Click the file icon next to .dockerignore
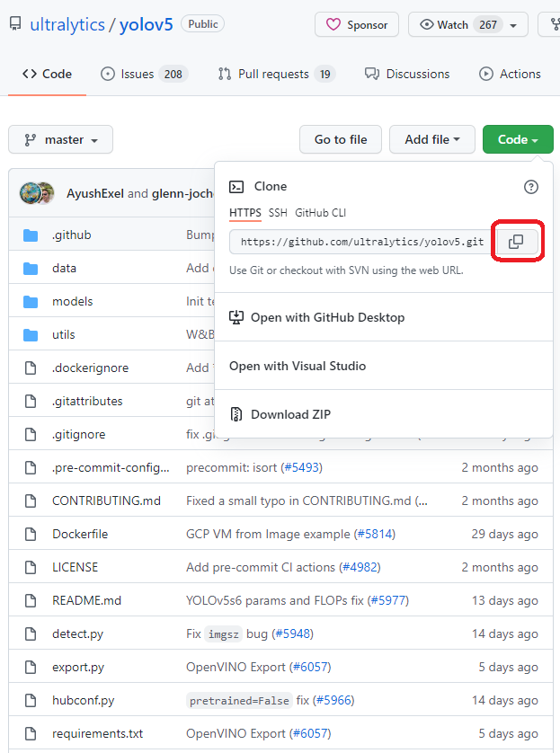The width and height of the screenshot is (560, 753). click(31, 368)
